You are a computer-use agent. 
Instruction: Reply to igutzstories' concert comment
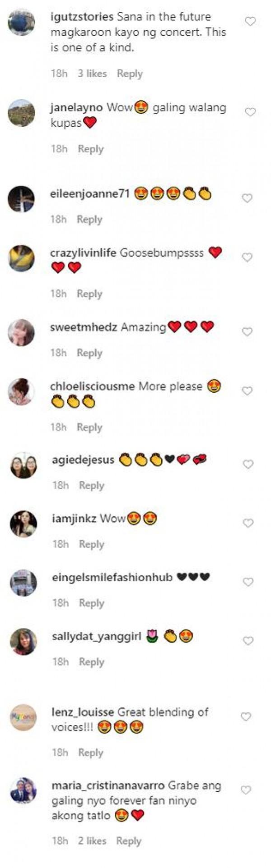130,73
